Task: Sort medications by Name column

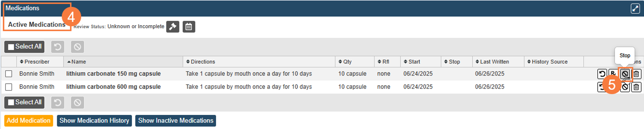Action: tap(76, 62)
